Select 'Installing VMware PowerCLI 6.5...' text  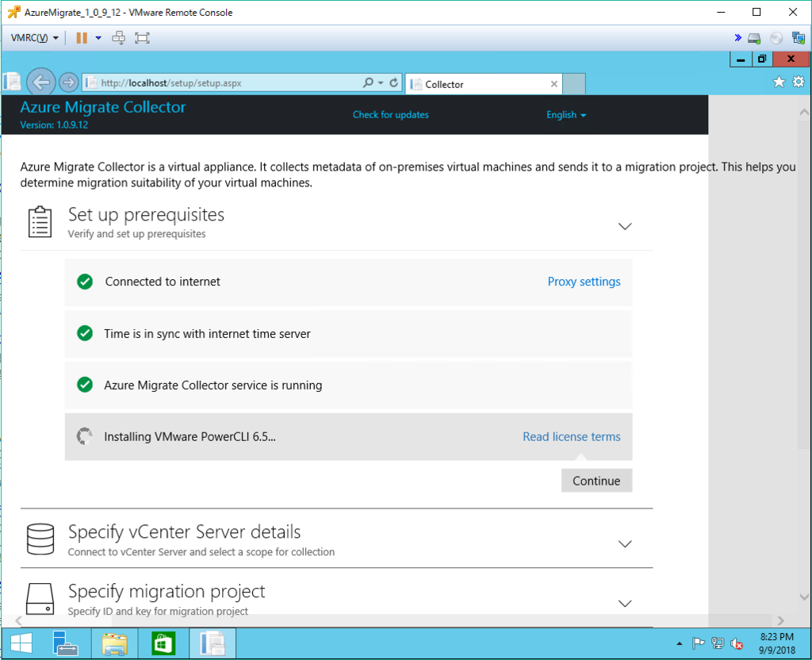190,437
